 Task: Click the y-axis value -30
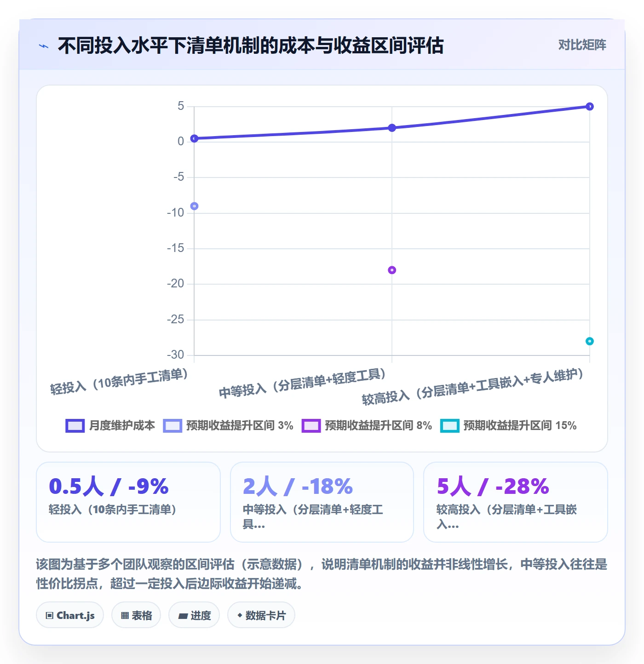tap(176, 355)
